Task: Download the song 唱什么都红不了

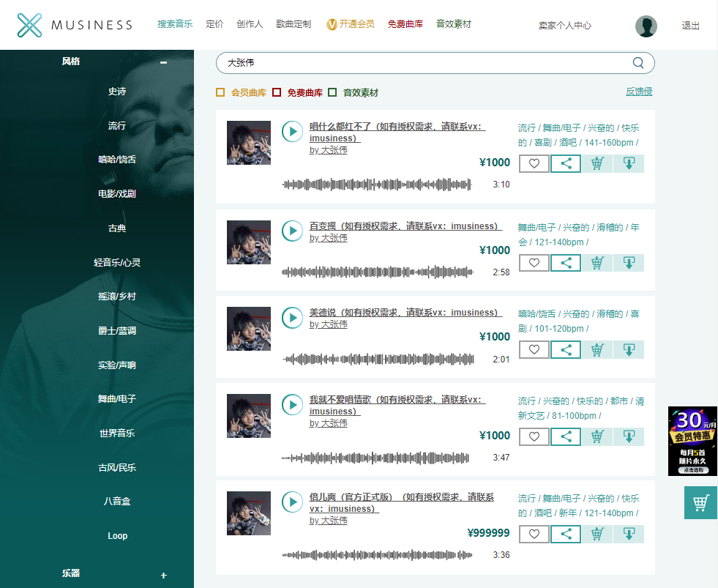Action: (x=629, y=163)
